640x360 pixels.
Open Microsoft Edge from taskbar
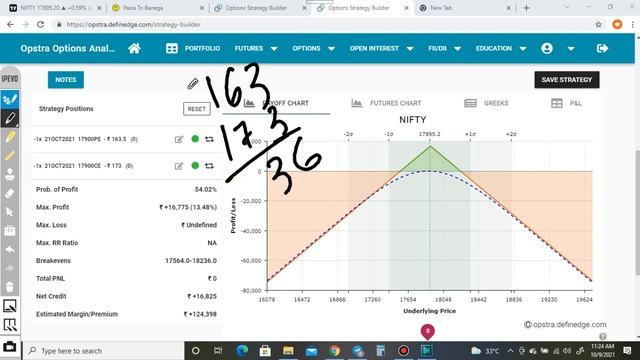(x=242, y=351)
